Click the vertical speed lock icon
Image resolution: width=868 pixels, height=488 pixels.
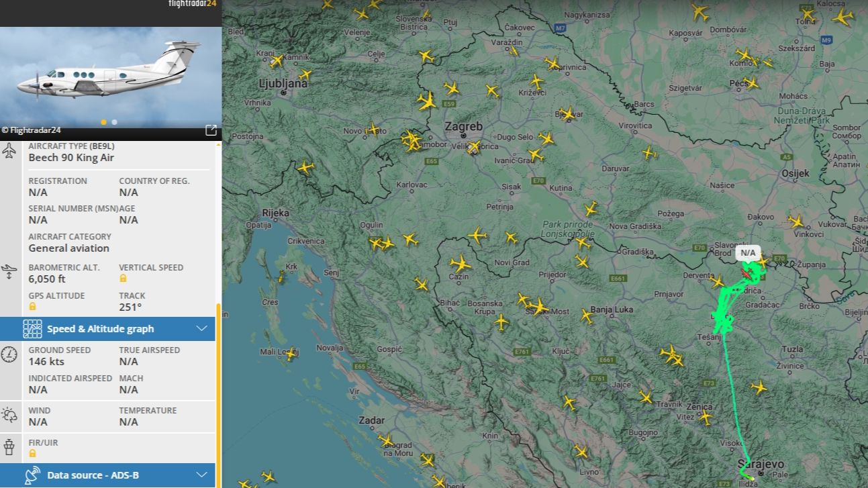pos(124,279)
